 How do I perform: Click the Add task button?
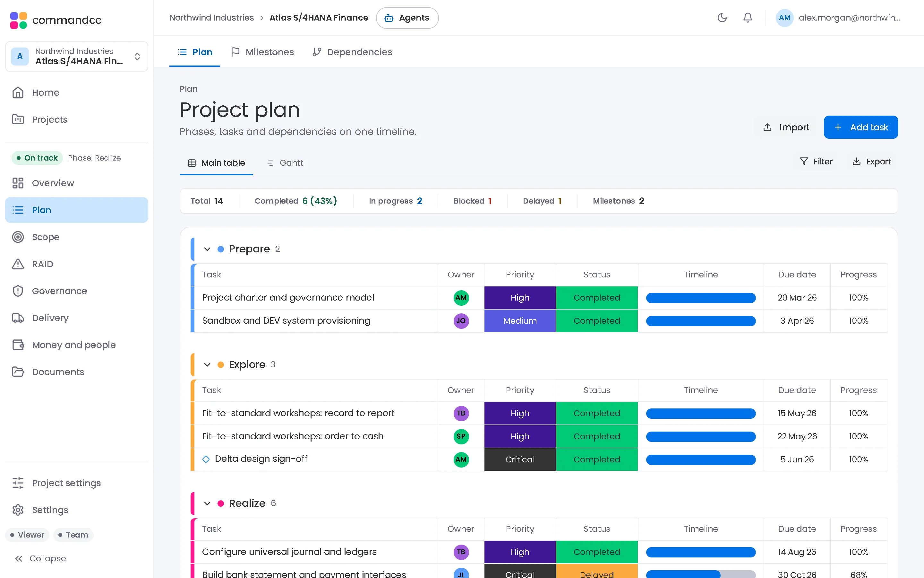click(861, 127)
